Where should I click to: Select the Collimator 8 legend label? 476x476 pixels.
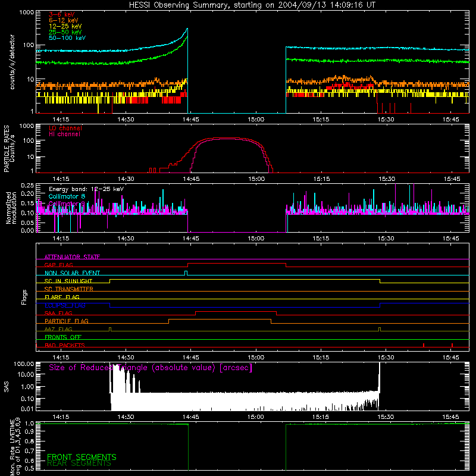coord(67,196)
